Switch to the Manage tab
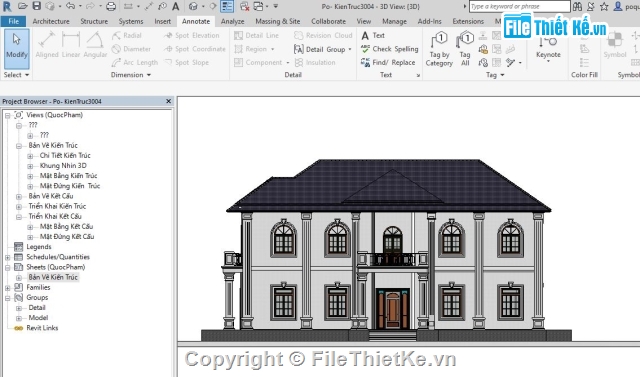 point(394,21)
